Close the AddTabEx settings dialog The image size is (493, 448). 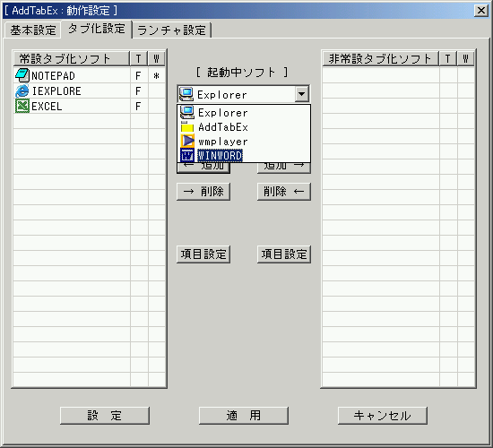pyautogui.click(x=481, y=11)
